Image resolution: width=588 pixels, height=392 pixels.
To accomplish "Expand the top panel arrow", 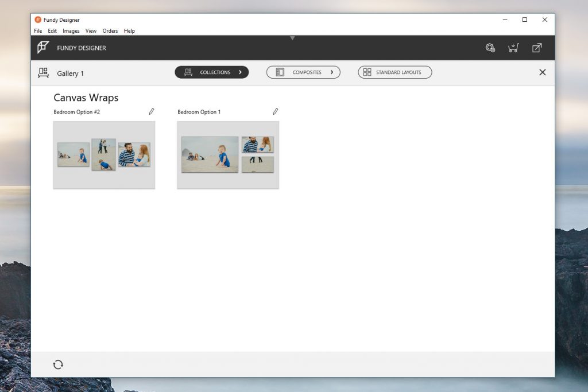I will click(x=292, y=38).
